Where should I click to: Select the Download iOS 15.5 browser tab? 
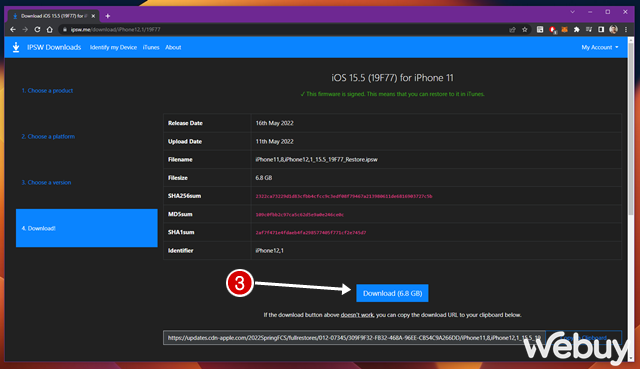pyautogui.click(x=52, y=16)
